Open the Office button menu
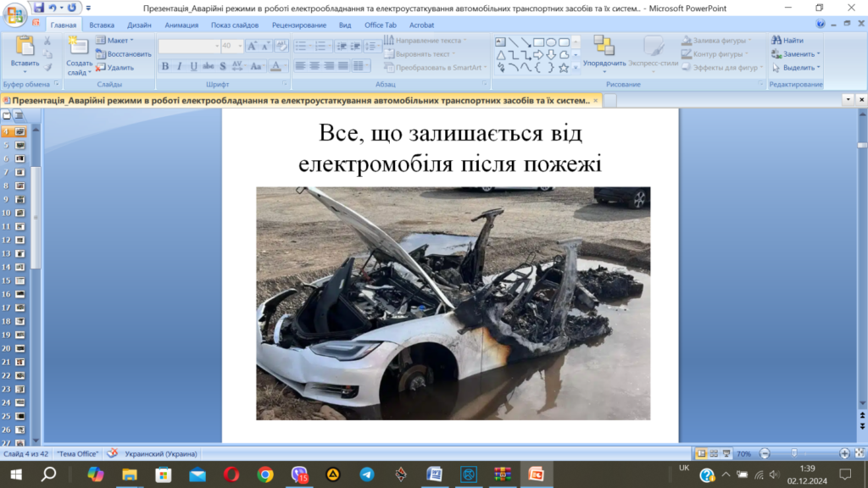This screenshot has width=868, height=488. pos(14,14)
